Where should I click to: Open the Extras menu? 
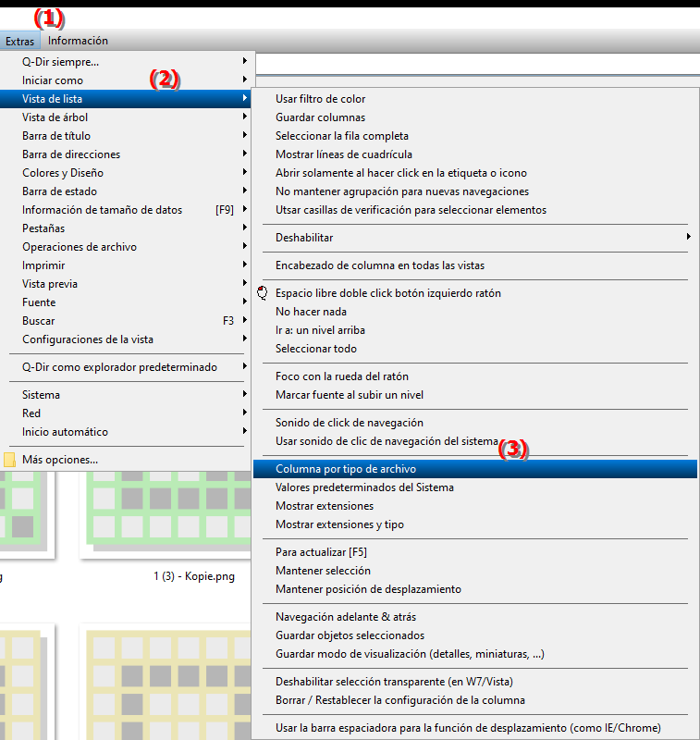(19, 41)
